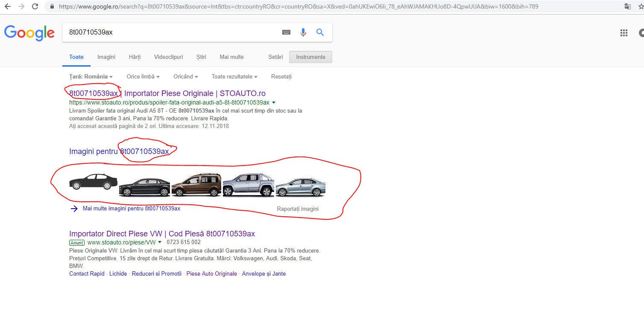Expand the Toate rezultatele dropdown
644x314 pixels.
coord(234,77)
